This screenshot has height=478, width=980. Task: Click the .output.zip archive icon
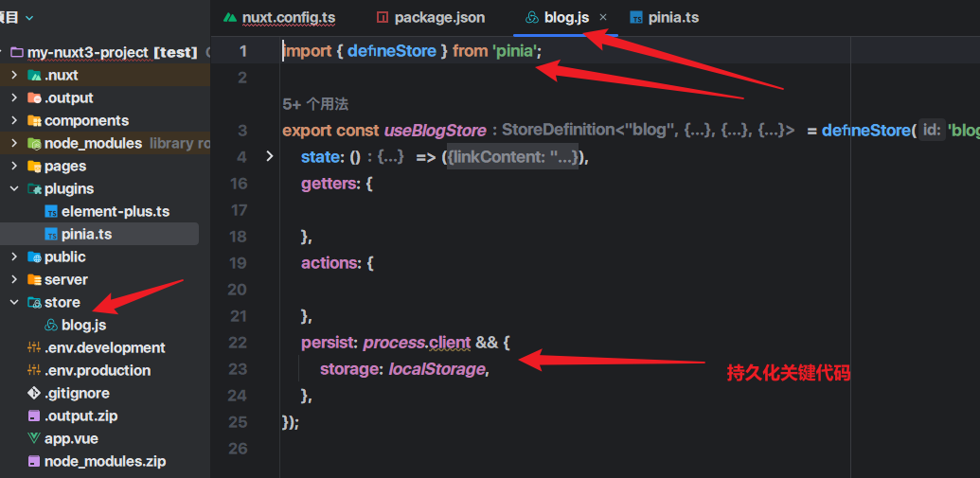pos(34,416)
